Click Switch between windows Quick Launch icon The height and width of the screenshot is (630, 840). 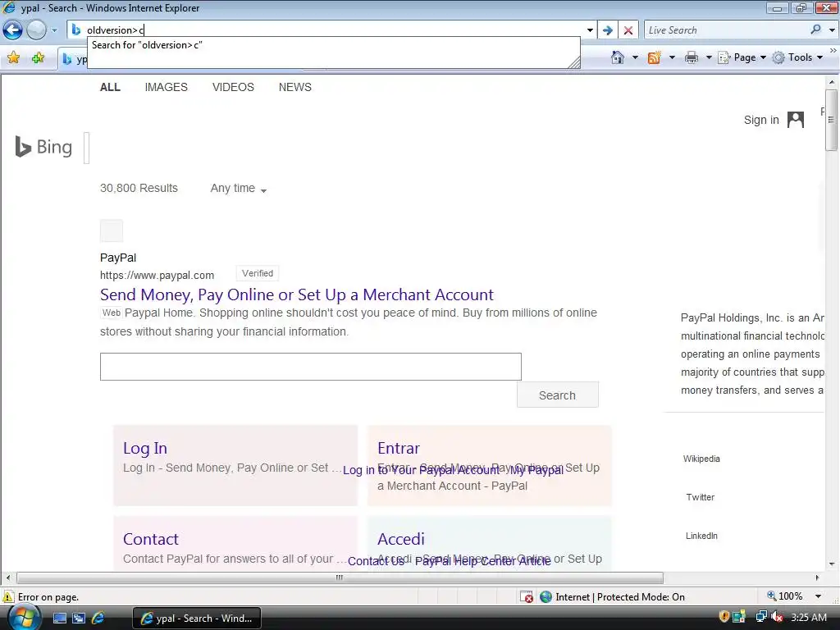(x=79, y=619)
